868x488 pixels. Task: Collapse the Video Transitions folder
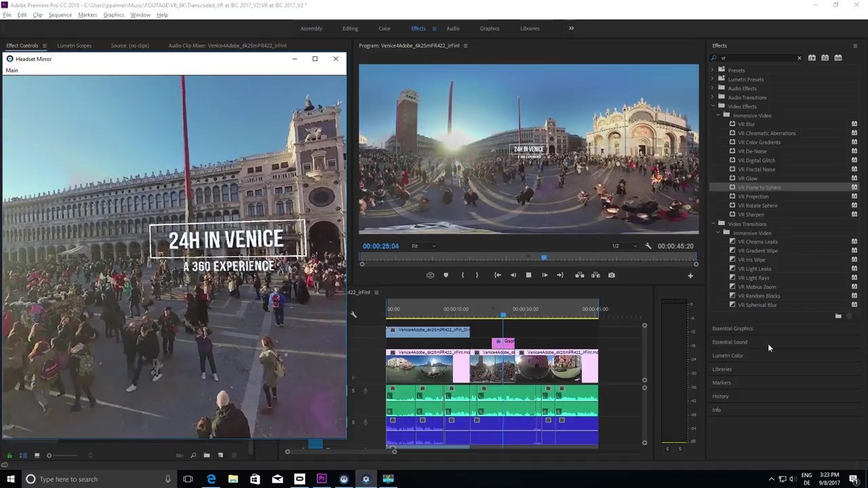713,224
